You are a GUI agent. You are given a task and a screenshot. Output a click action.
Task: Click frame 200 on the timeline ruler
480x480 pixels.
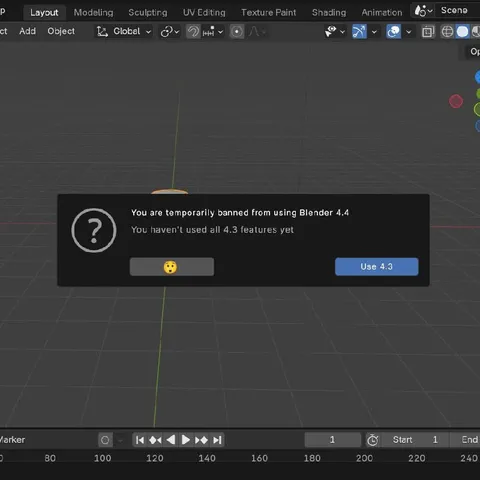tap(364, 458)
